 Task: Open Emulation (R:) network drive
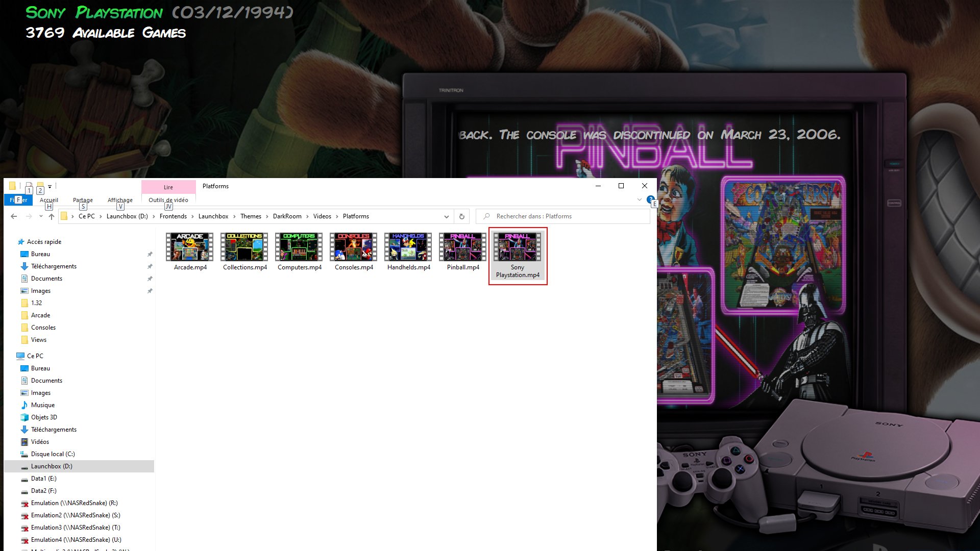[74, 503]
